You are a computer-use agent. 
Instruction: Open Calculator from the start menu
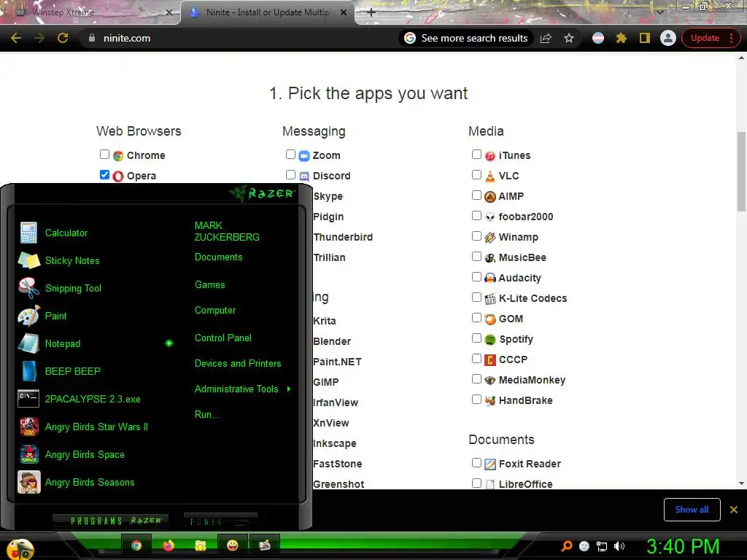tap(66, 233)
